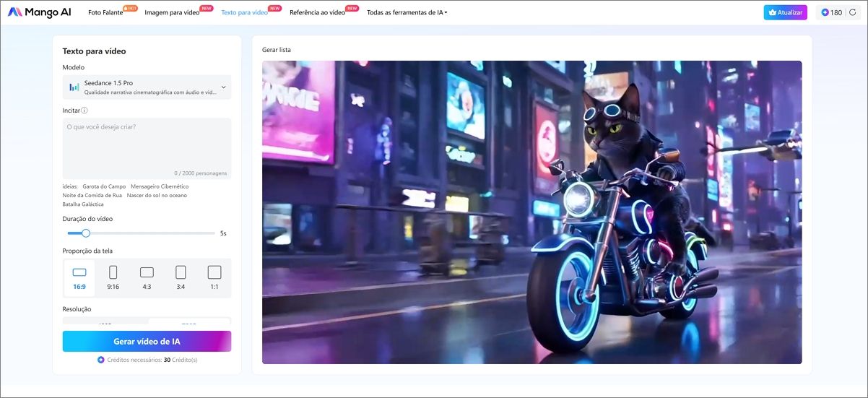Image resolution: width=868 pixels, height=398 pixels.
Task: Click the video duration slider handle
Action: click(86, 233)
